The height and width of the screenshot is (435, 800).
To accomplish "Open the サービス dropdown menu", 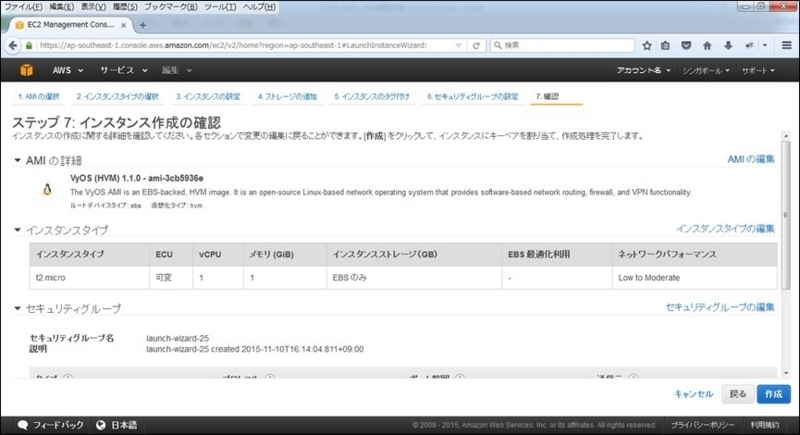I will tap(123, 70).
